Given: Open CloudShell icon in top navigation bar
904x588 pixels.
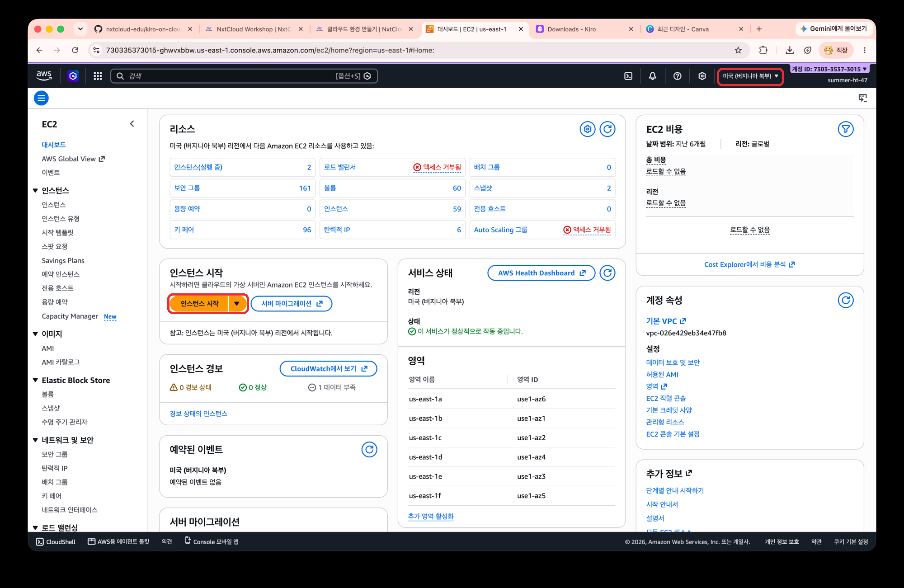Looking at the screenshot, I should point(628,76).
